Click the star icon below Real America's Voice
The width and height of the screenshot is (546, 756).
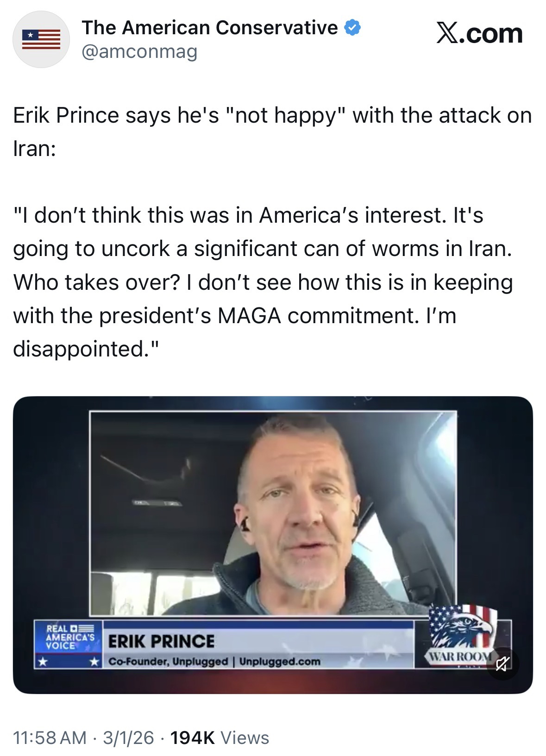tap(42, 662)
